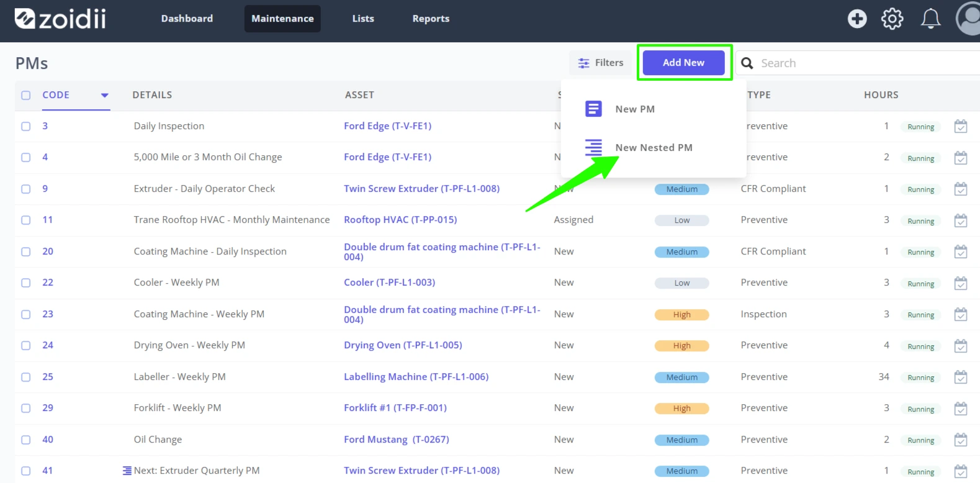Image resolution: width=980 pixels, height=483 pixels.
Task: Check the box for PM 4
Action: pos(26,157)
